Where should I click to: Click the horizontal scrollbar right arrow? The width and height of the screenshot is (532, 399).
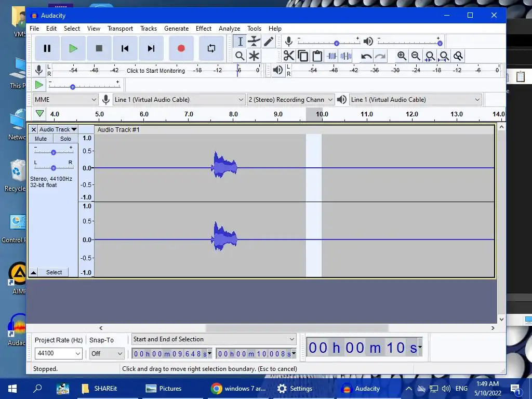493,328
